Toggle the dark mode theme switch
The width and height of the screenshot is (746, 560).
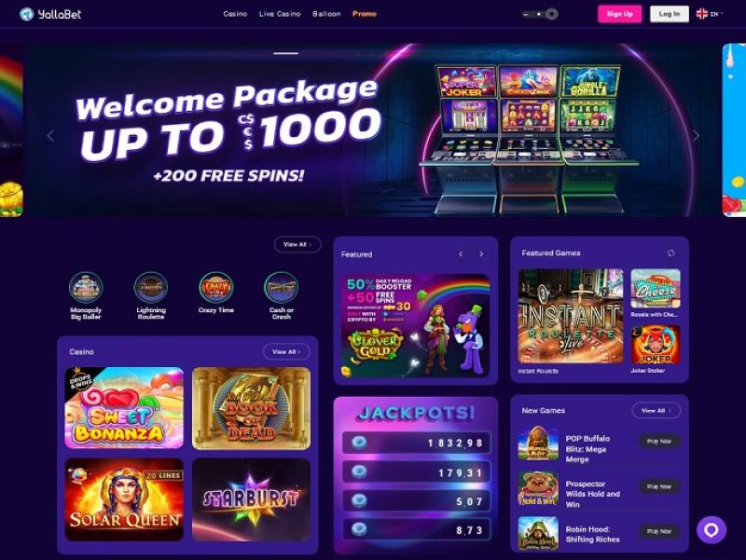pyautogui.click(x=540, y=14)
